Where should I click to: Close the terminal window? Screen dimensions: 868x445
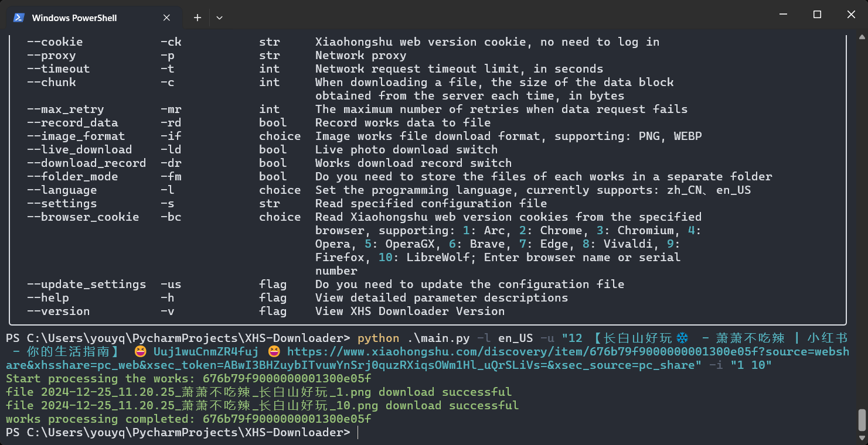pyautogui.click(x=852, y=15)
